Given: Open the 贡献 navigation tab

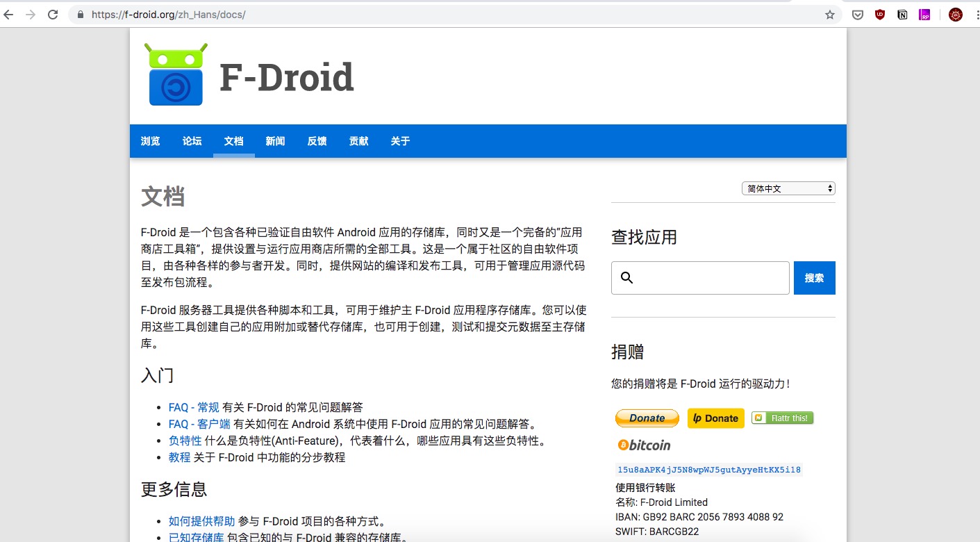Looking at the screenshot, I should (359, 141).
